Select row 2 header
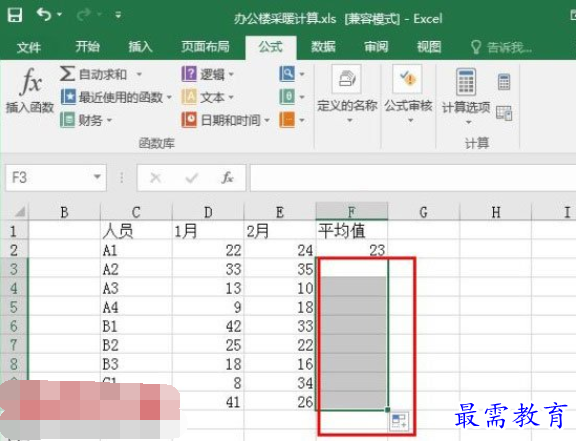The height and width of the screenshot is (447, 576). click(14, 250)
